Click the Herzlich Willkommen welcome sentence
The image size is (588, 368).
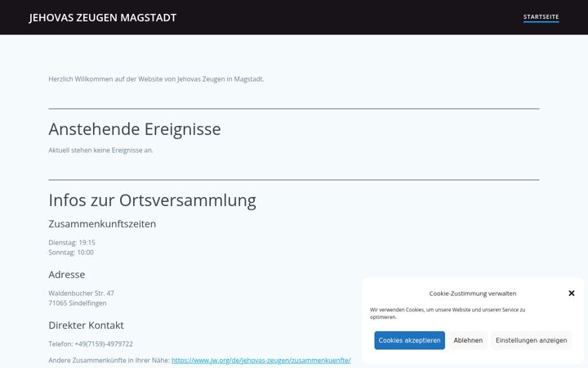tap(156, 79)
